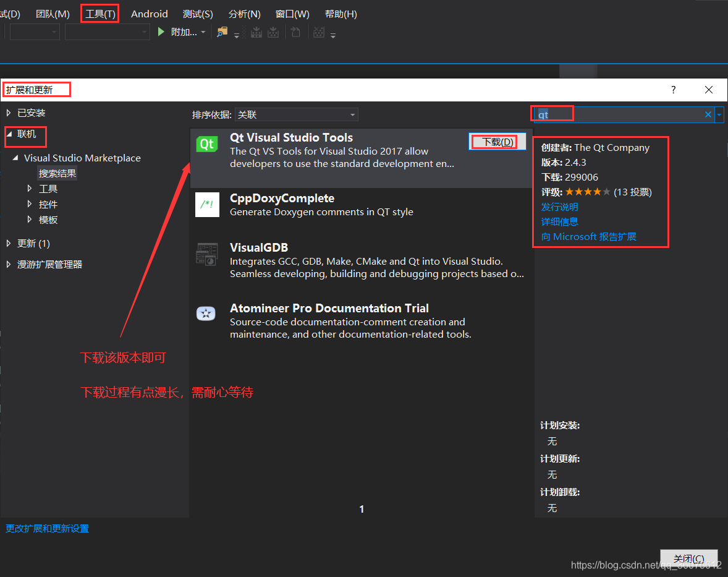Screen dimensions: 728x577
Task: Click 创建者: The Qt Company text
Action: point(595,147)
